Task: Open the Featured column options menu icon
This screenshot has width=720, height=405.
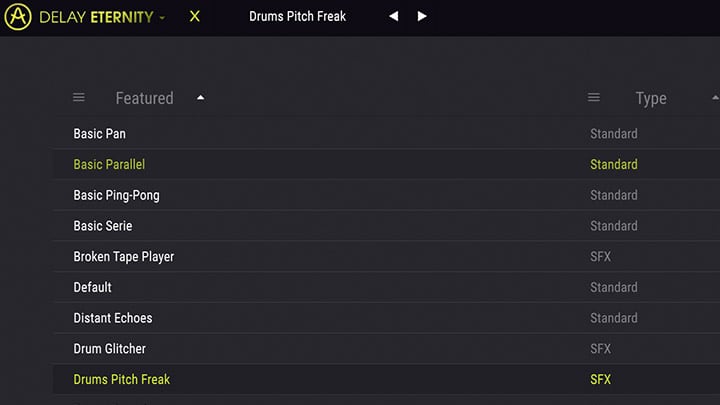Action: click(79, 97)
